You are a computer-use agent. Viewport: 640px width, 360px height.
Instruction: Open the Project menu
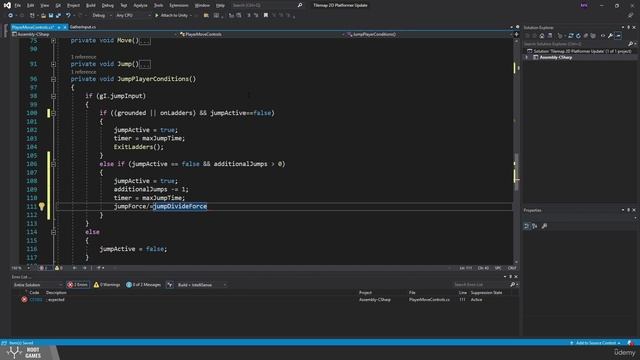(73, 5)
